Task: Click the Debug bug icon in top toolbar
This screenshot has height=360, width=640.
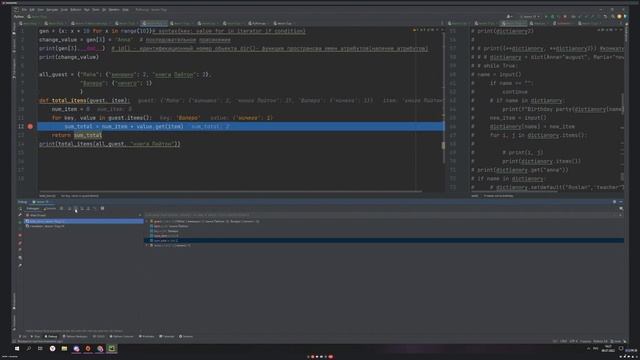Action: click(x=552, y=17)
